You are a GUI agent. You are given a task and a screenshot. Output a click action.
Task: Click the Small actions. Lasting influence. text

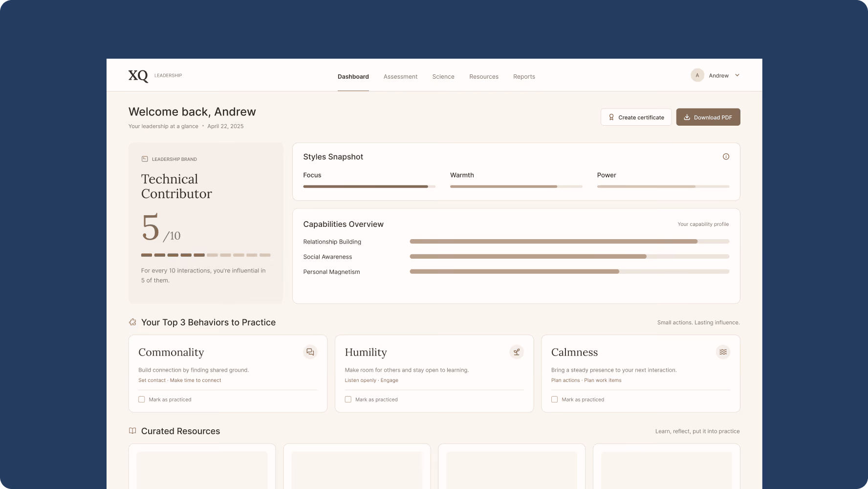coord(698,323)
